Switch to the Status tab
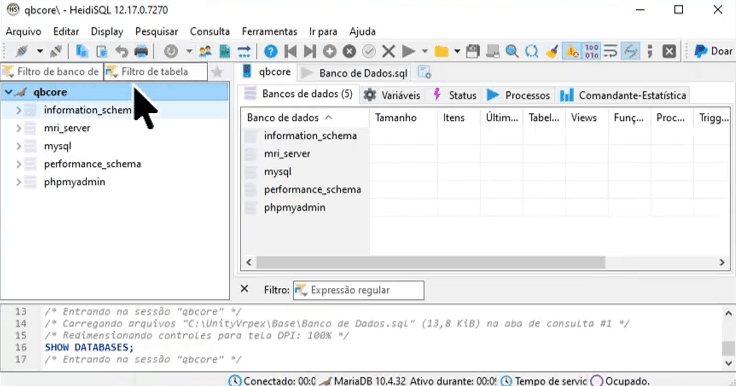The image size is (736, 386). point(454,95)
